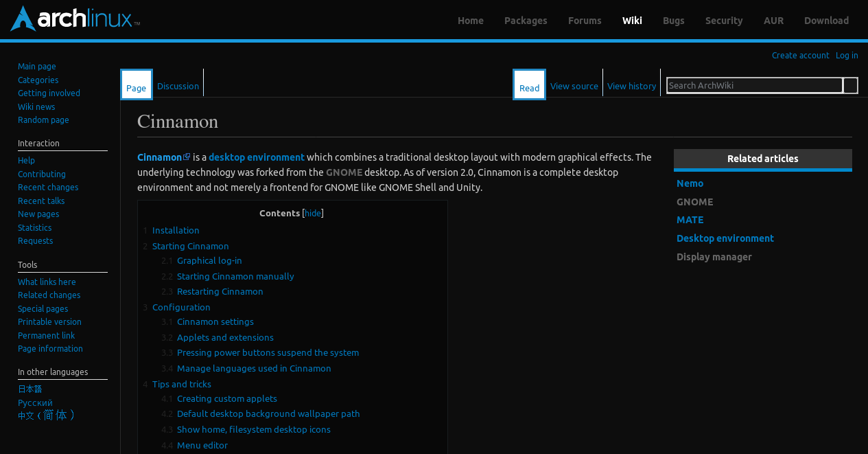Click the Log in link
The image size is (868, 454).
(x=847, y=56)
